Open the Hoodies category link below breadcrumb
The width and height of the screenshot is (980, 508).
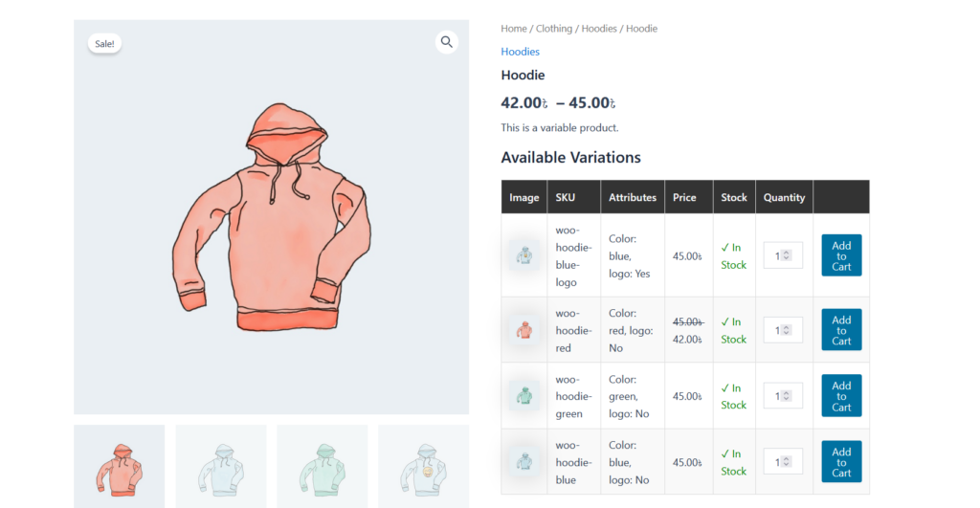click(x=521, y=52)
